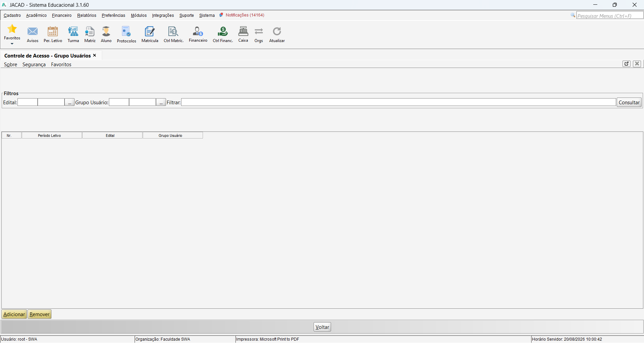Click the menu search magnifier icon
The image size is (644, 343).
click(573, 15)
